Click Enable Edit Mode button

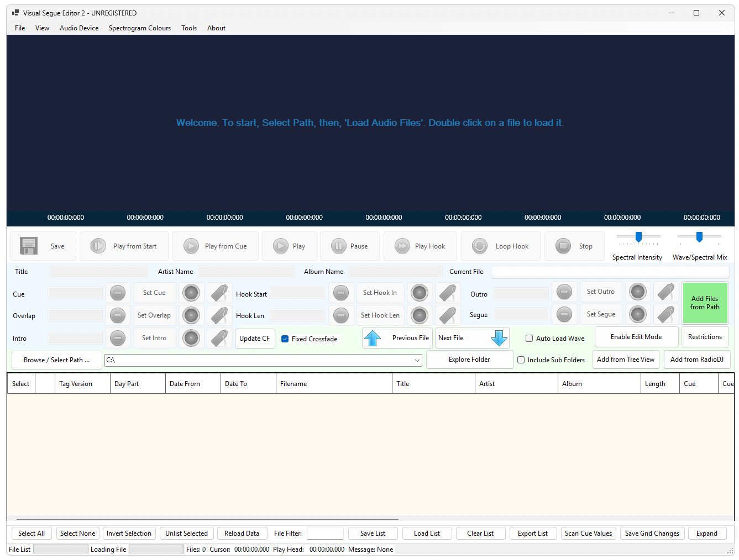(x=636, y=337)
